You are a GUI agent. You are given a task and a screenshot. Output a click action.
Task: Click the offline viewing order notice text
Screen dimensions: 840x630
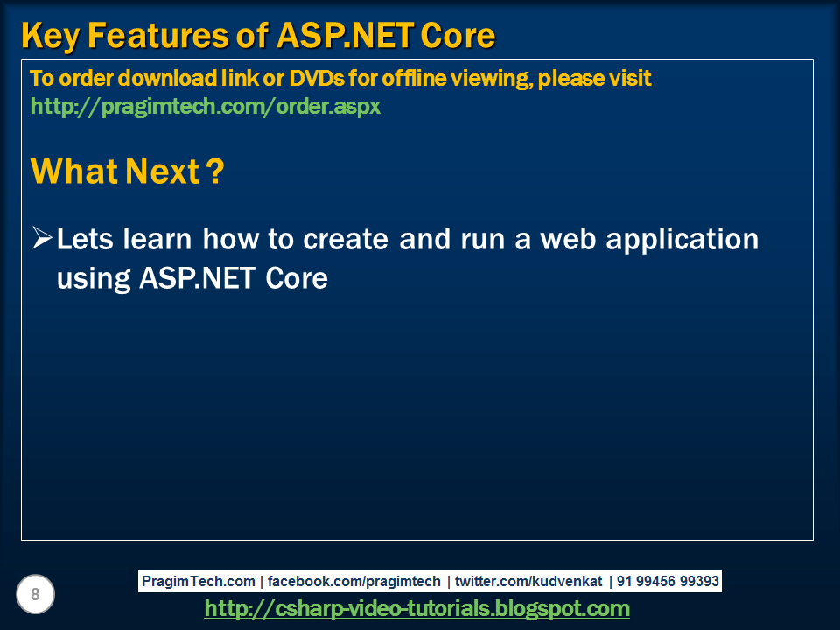click(x=339, y=78)
